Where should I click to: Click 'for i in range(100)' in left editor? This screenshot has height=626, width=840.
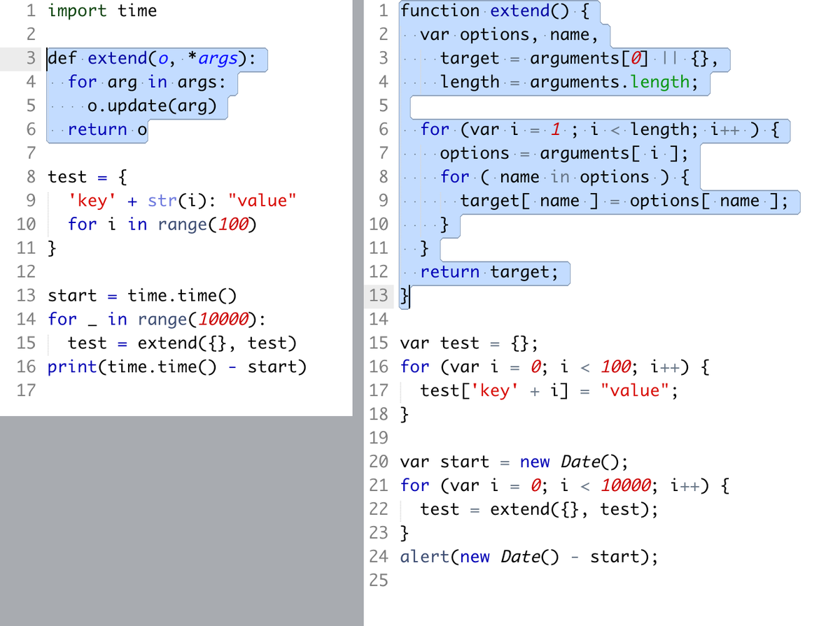coord(162,225)
